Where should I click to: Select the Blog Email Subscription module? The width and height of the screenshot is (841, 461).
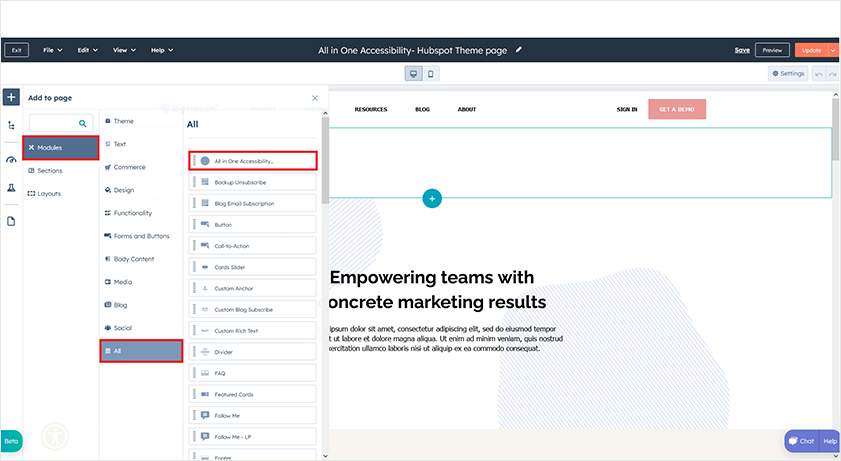coord(253,204)
